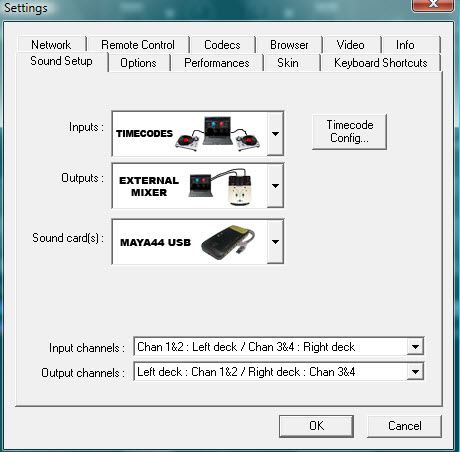Expand the Inputs dropdown arrow
Screen dimensions: 460x452
pos(275,134)
